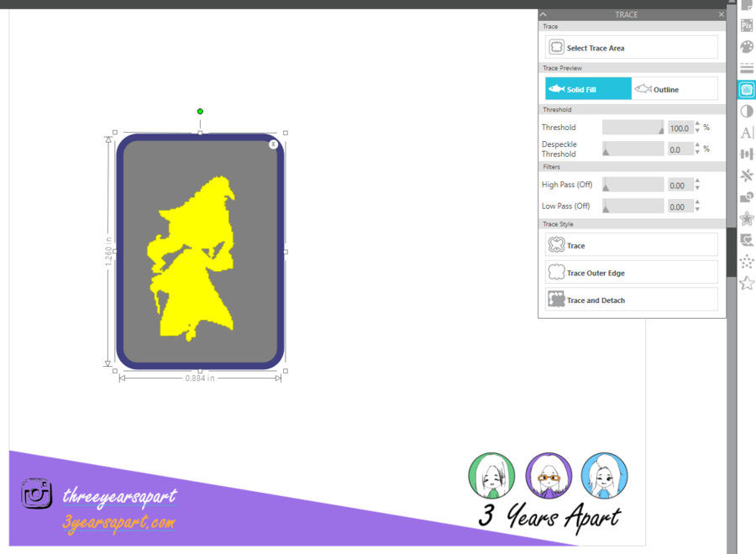The height and width of the screenshot is (554, 756).
Task: Click the Select Trace Area button
Action: [x=632, y=47]
